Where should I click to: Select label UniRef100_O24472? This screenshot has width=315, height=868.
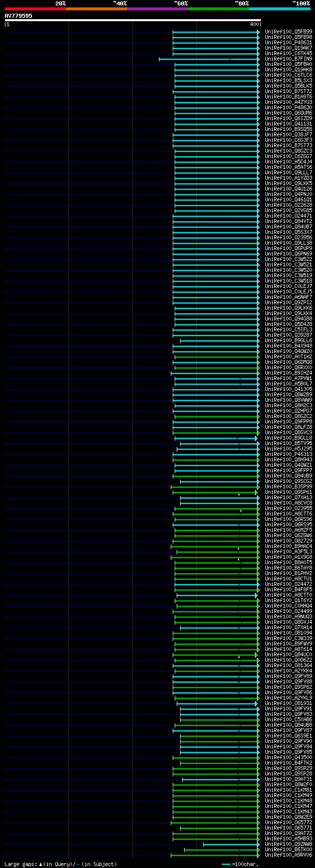coord(288,584)
